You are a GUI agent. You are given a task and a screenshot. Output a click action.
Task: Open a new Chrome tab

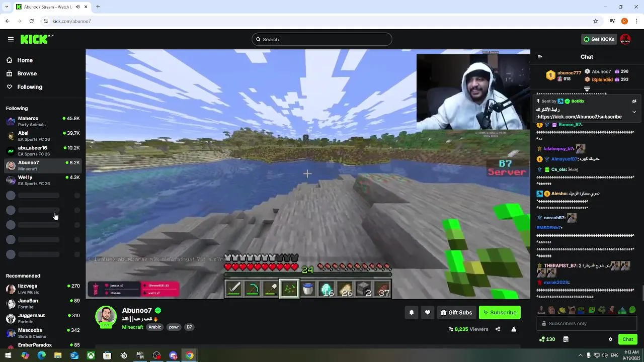(98, 7)
